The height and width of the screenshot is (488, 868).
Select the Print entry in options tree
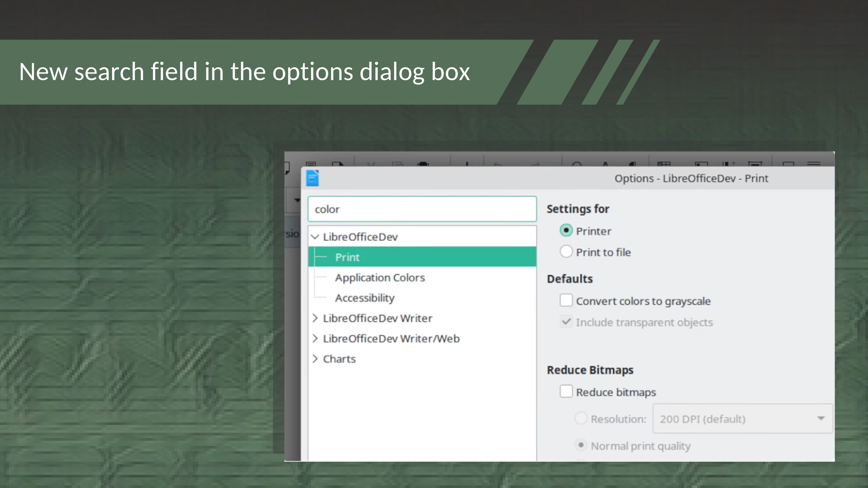(x=347, y=257)
